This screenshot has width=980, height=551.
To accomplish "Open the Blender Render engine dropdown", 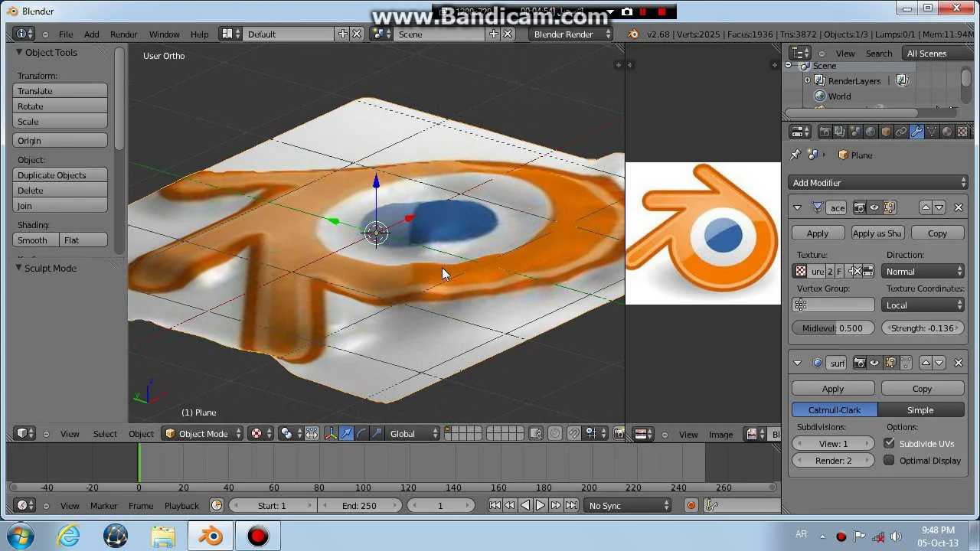I will tap(572, 34).
